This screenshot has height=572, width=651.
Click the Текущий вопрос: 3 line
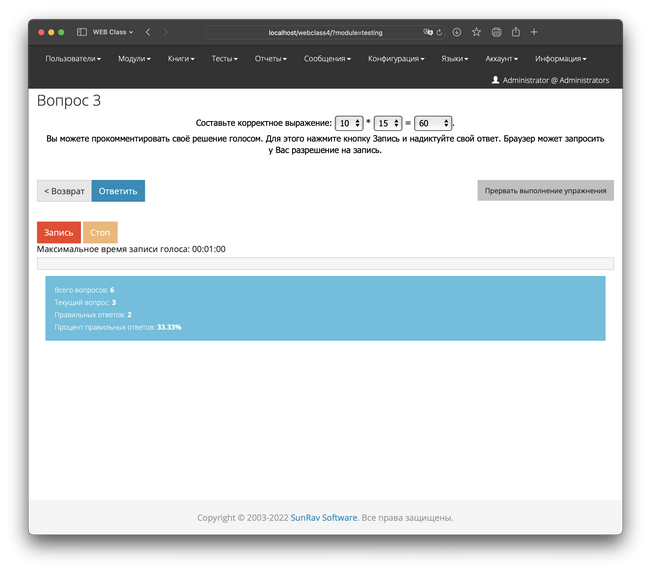tap(85, 302)
